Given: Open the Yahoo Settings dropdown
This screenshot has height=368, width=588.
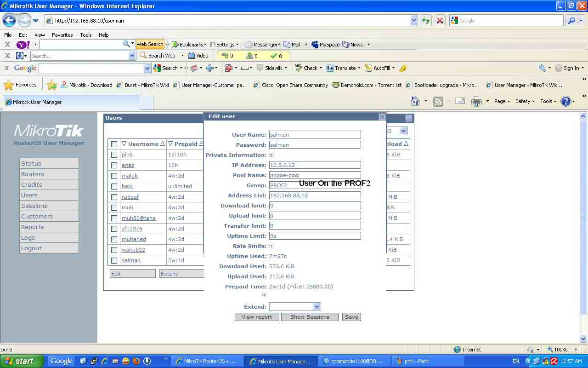Looking at the screenshot, I should click(x=225, y=45).
